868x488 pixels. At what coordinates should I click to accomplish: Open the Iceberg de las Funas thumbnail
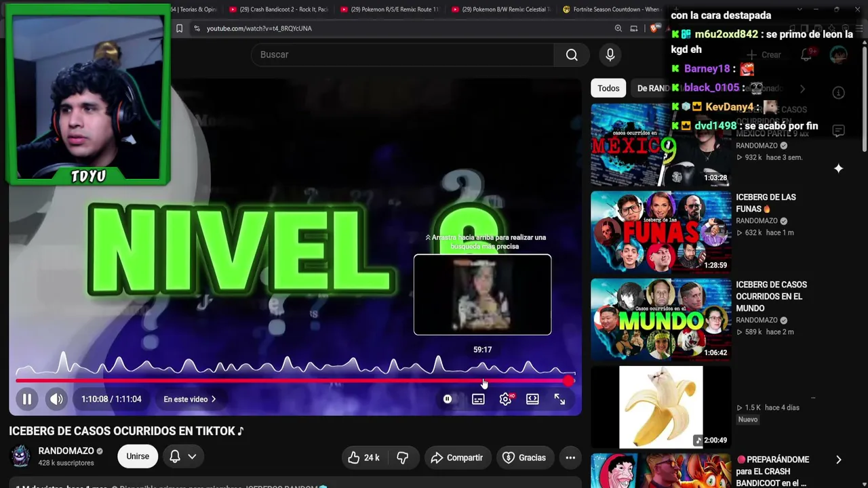point(661,231)
